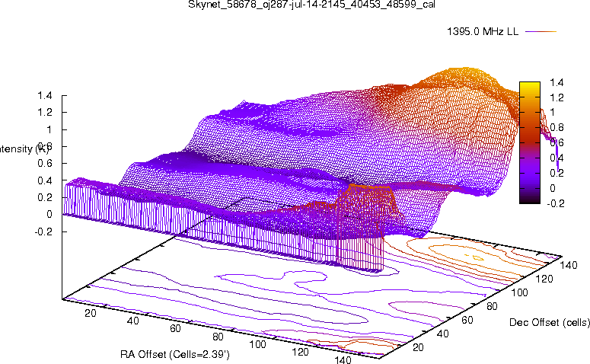Click the 0.6 tick on the intensity axis
This screenshot has height=364, width=590.
click(45, 164)
